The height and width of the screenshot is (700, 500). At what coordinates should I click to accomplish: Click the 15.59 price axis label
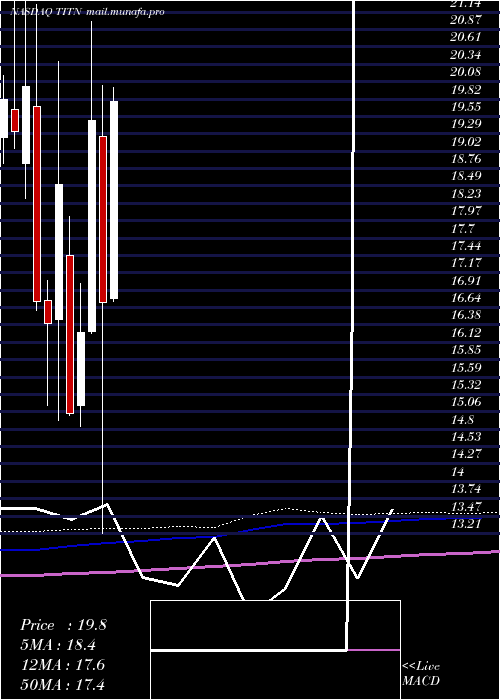pos(466,367)
